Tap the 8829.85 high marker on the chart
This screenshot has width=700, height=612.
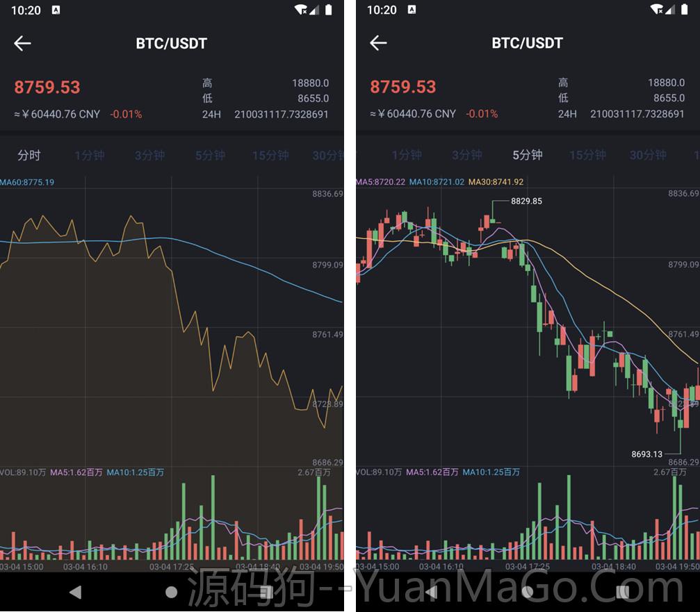(x=526, y=201)
